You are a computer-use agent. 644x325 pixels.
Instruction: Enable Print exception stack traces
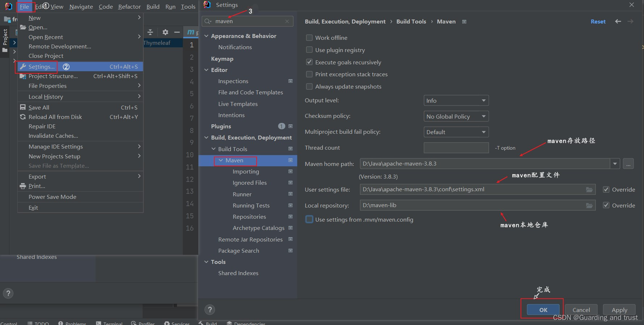pos(309,74)
